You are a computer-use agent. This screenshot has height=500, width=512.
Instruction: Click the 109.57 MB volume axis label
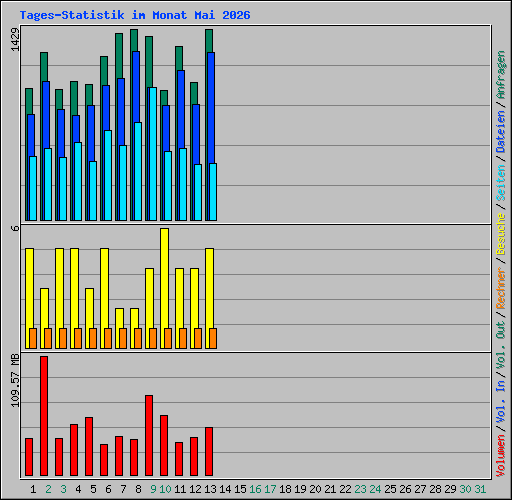click(x=15, y=380)
